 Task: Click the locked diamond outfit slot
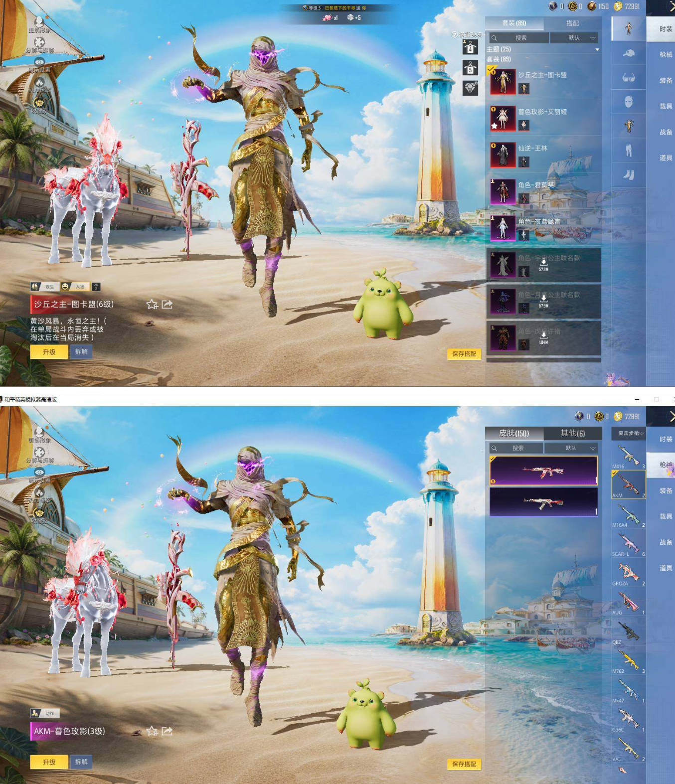pos(470,88)
